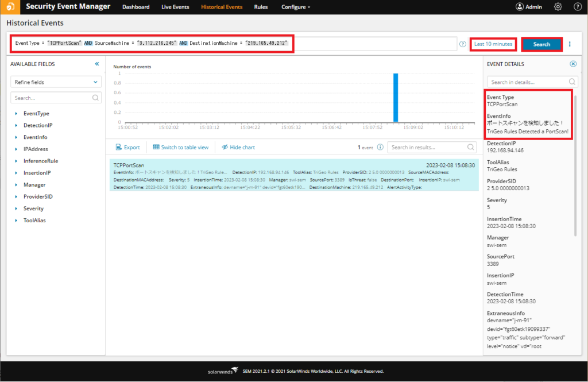Click the ProviderSID value in details

click(508, 188)
